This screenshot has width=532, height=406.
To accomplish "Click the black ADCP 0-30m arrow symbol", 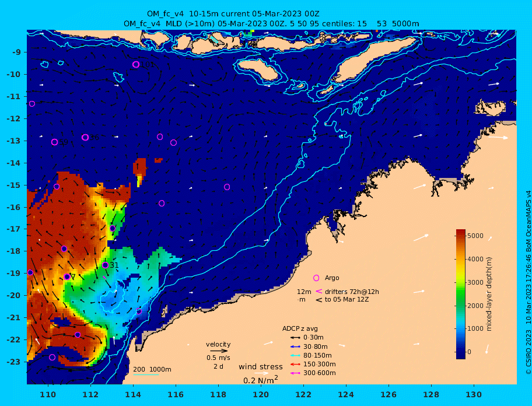I will point(295,338).
